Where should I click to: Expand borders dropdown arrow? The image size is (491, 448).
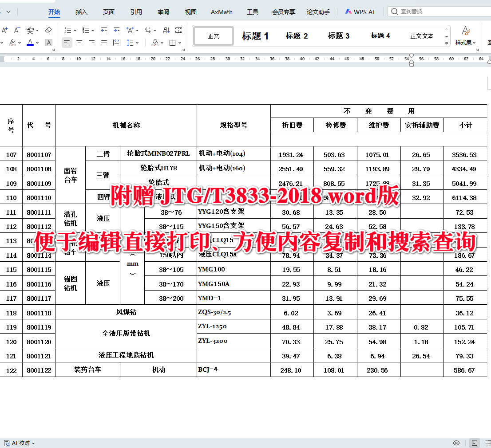180,43
